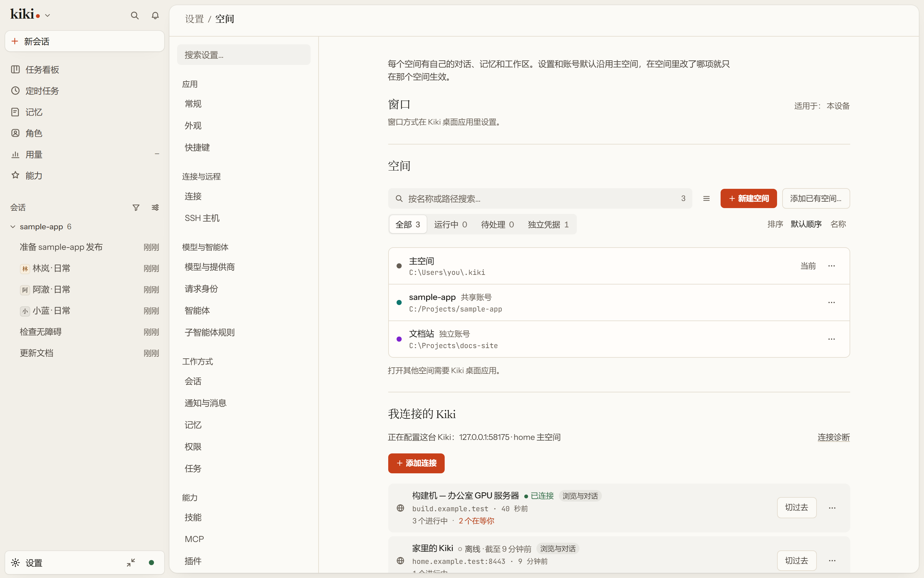Open 任务看板 board icon
The height and width of the screenshot is (578, 924).
[x=15, y=69]
